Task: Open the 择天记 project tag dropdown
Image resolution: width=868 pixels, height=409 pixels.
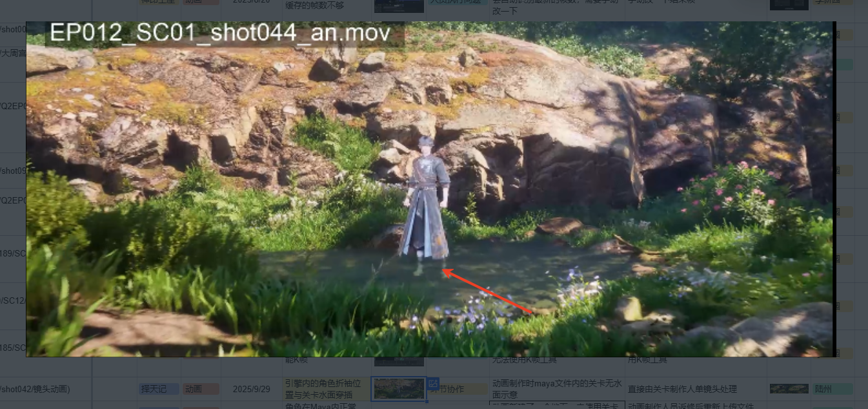Action: pos(158,389)
